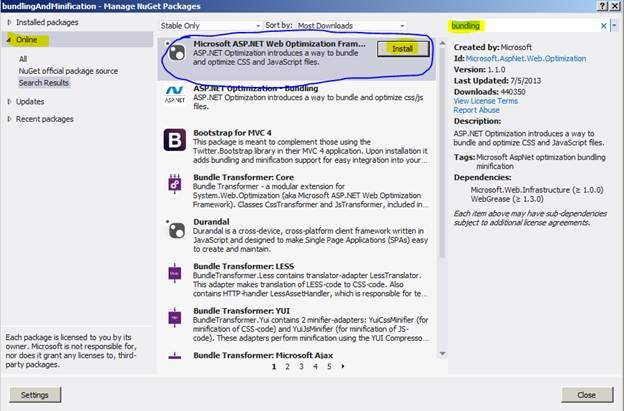Select the Bundle Transformer: Core title

click(243, 177)
